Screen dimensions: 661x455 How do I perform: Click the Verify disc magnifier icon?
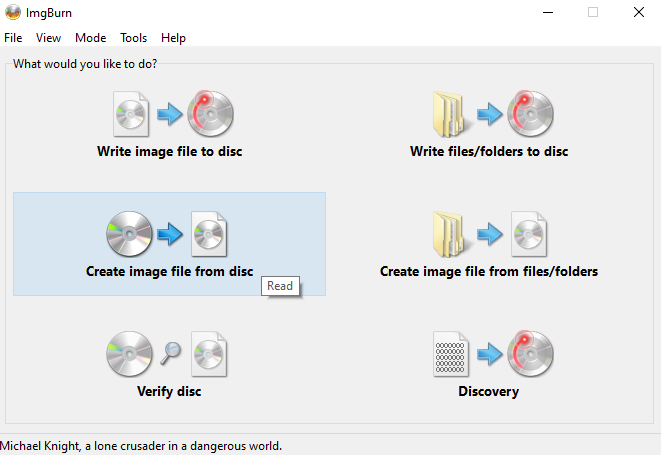(171, 353)
